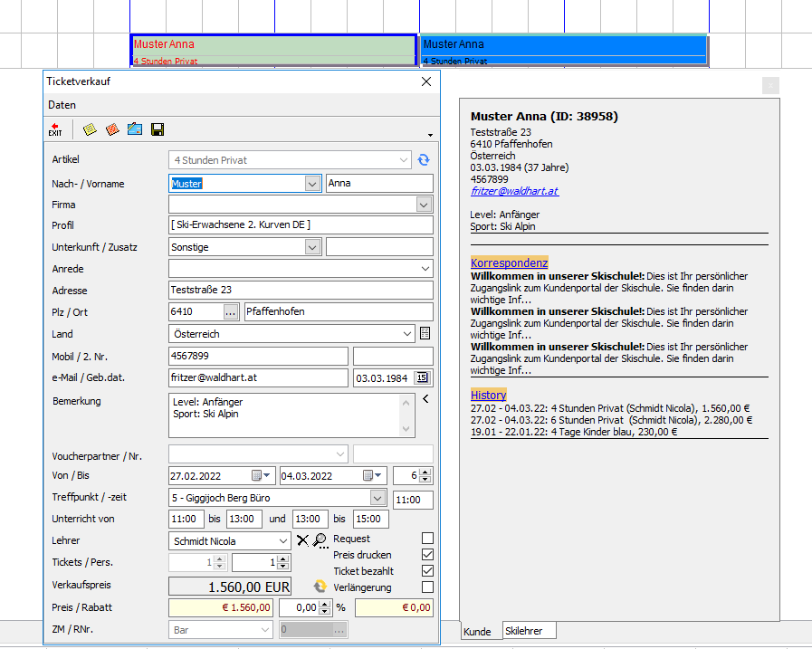This screenshot has height=649, width=812.
Task: Open the Firma dropdown arrow
Action: tap(424, 205)
